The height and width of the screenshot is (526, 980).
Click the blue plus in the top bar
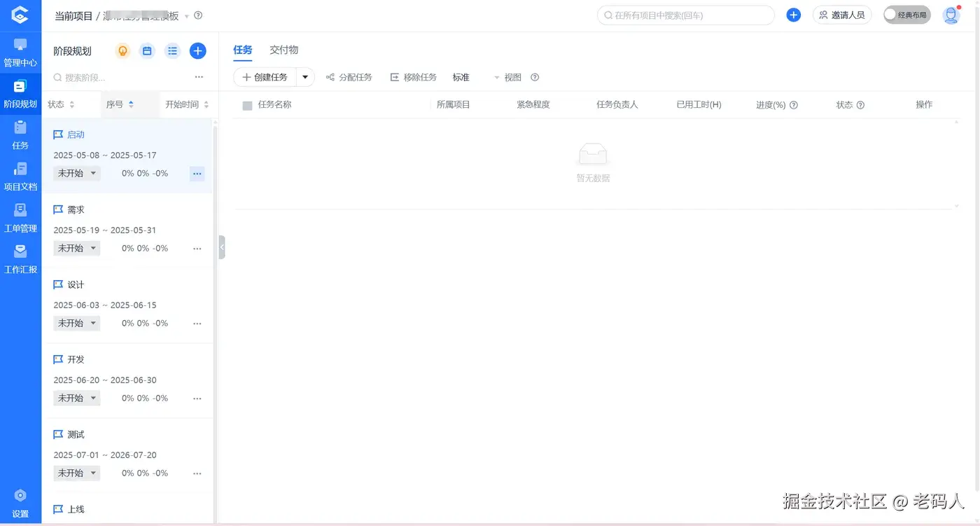tap(793, 15)
